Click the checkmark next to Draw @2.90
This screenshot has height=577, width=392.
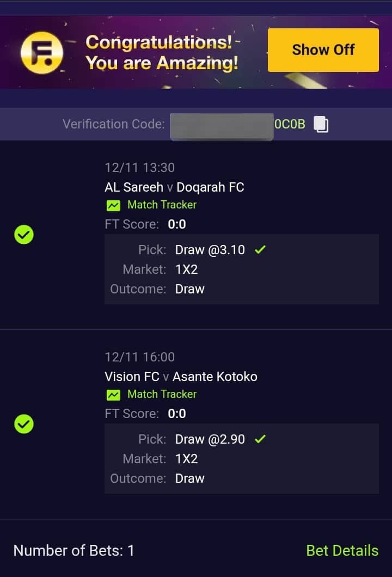point(260,439)
